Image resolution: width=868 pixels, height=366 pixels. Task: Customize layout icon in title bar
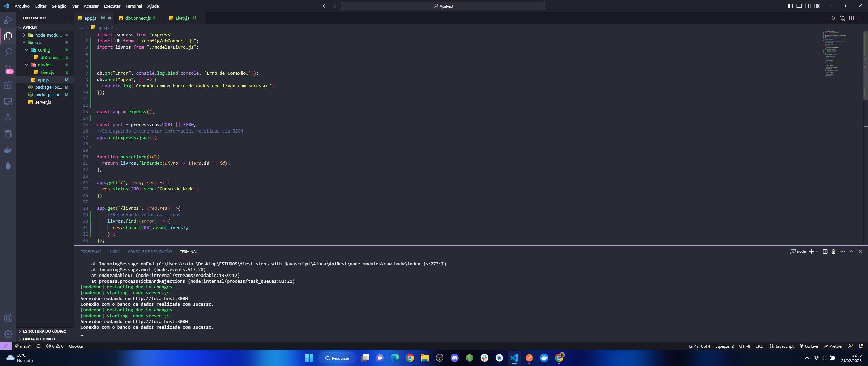817,6
